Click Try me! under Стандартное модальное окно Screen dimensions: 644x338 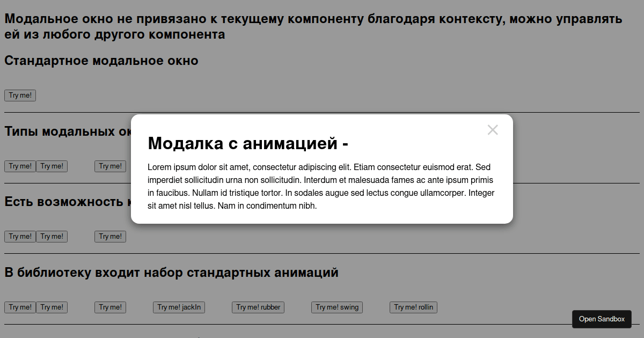(x=20, y=95)
